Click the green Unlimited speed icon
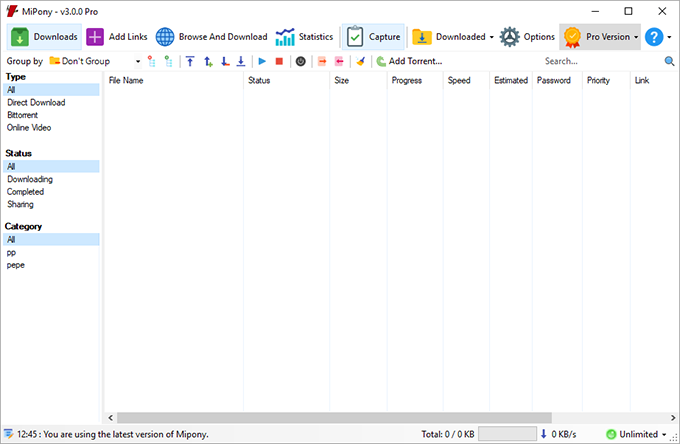680x444 pixels. coord(611,434)
